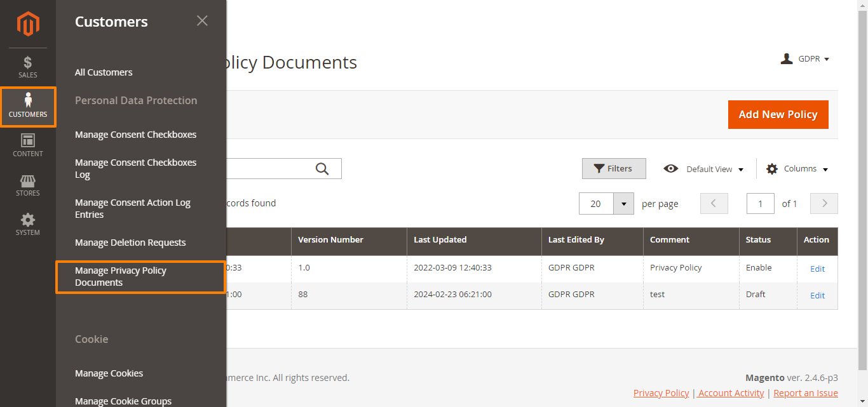Viewport: 868px width, 407px height.
Task: Sort by Last Edited By column
Action: tap(592, 240)
